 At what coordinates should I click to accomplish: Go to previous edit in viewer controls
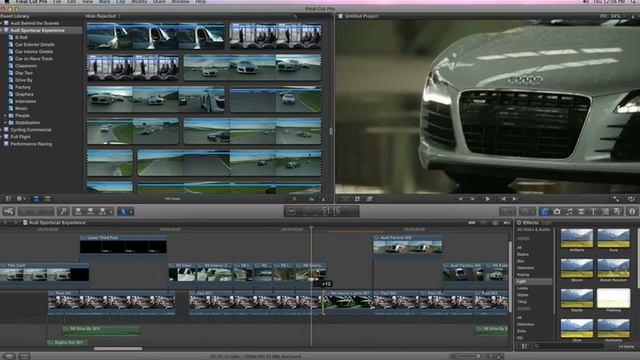(503, 199)
